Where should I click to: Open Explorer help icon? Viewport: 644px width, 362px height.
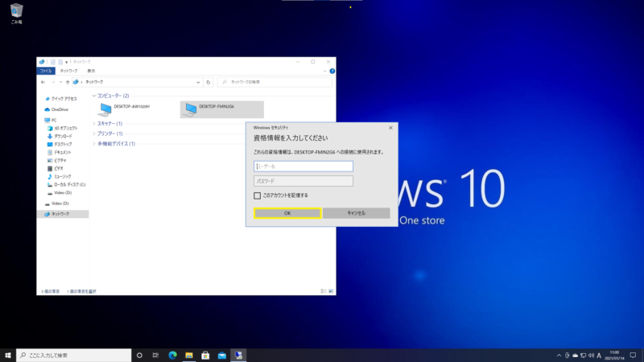(x=332, y=71)
